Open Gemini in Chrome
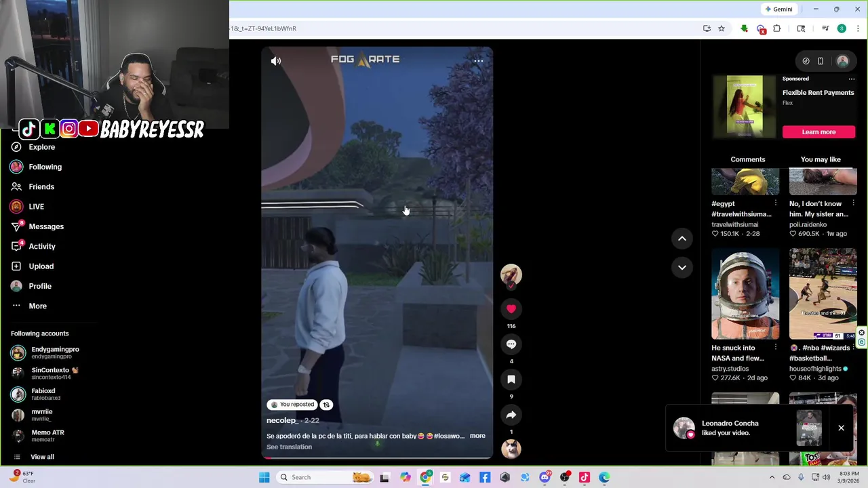 coord(778,9)
